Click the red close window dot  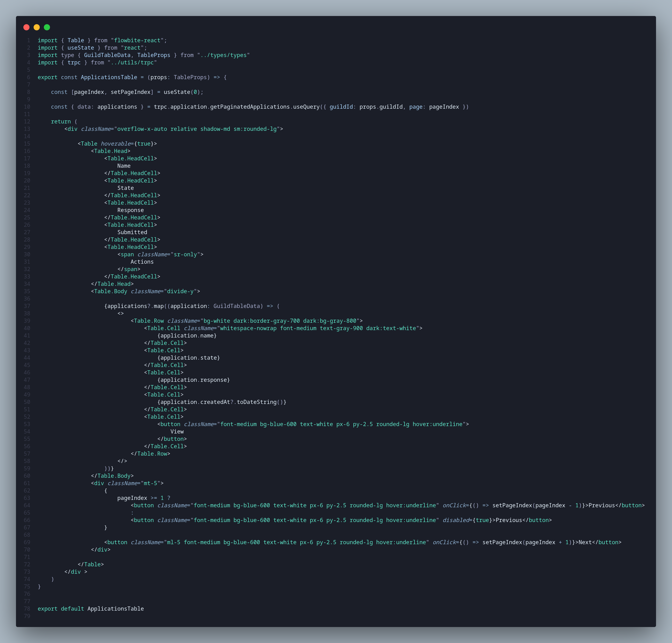click(26, 27)
